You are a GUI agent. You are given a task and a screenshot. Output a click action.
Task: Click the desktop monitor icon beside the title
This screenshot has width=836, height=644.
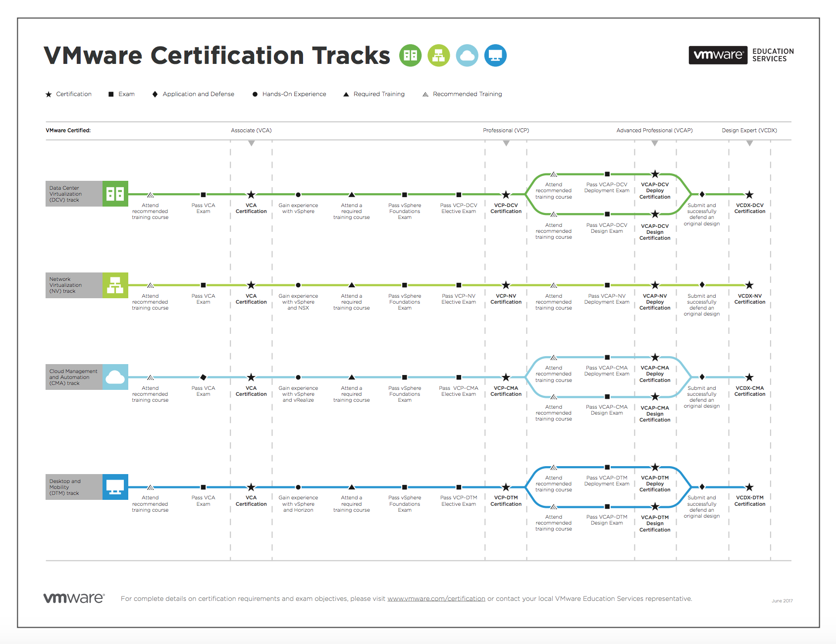click(495, 55)
